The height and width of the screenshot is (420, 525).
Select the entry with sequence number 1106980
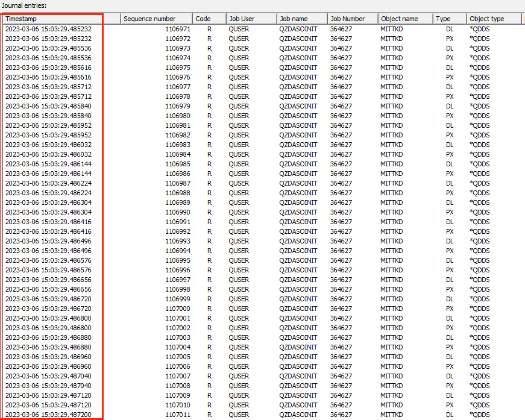(x=178, y=116)
